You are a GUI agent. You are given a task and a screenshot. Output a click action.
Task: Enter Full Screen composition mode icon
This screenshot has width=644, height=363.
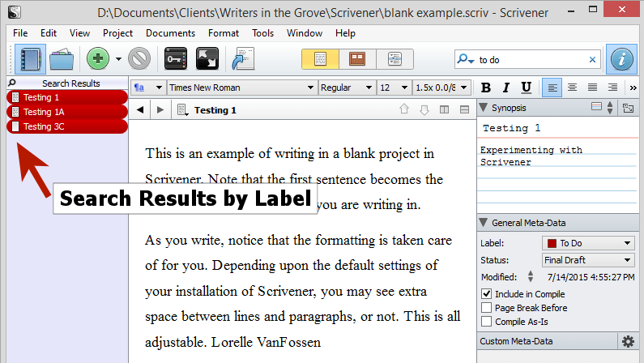207,58
